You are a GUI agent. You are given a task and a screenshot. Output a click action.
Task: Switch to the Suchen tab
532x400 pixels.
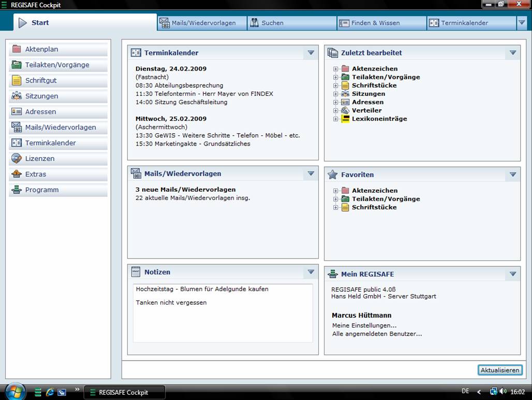(292, 23)
